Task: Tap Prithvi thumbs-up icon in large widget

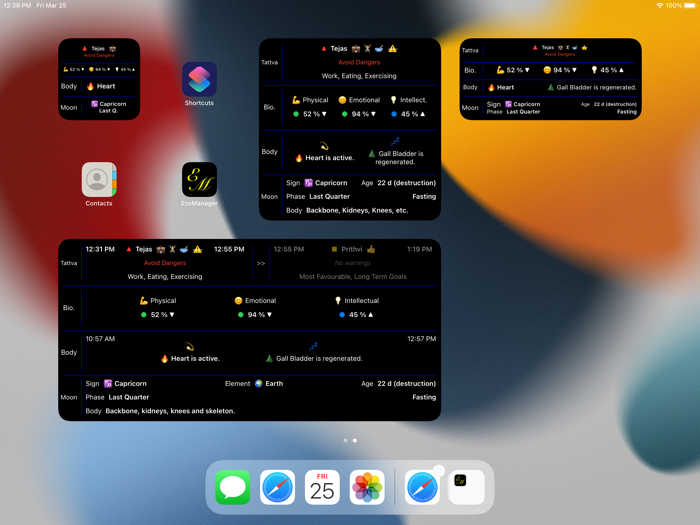Action: 371,249
